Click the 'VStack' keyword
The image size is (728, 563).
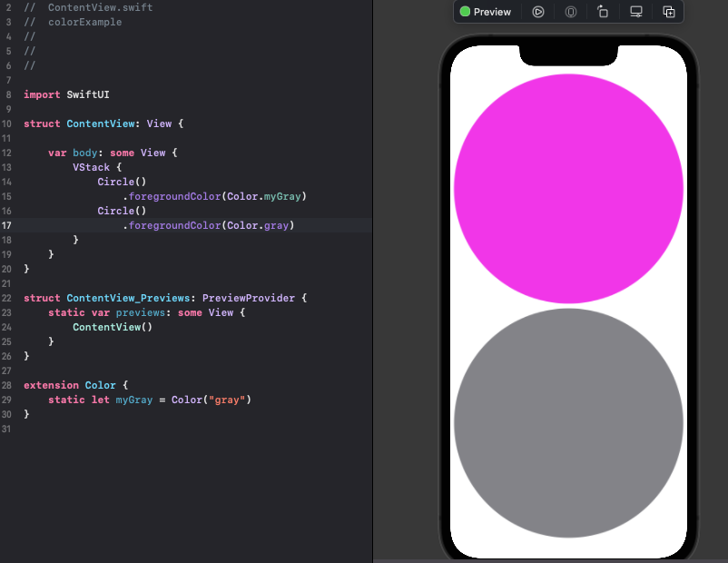coord(91,167)
